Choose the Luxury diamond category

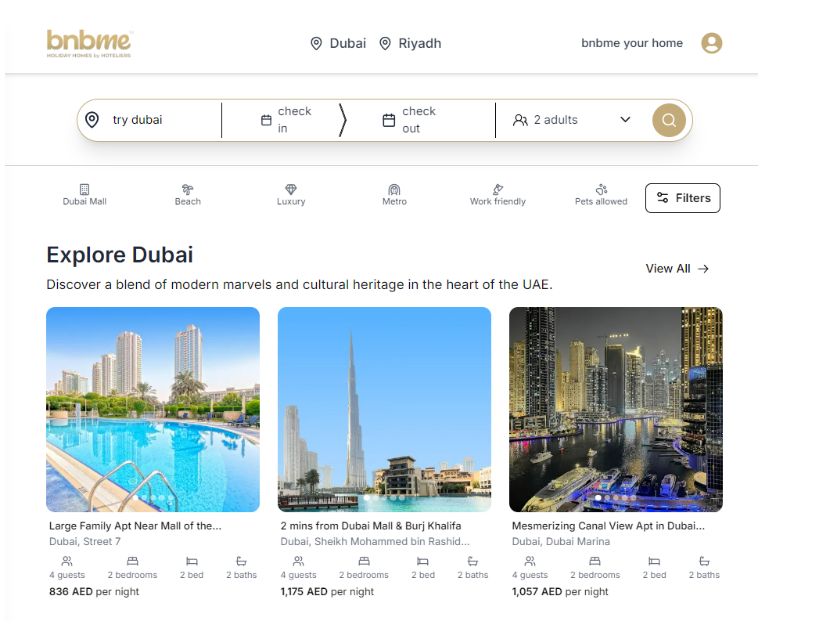291,195
